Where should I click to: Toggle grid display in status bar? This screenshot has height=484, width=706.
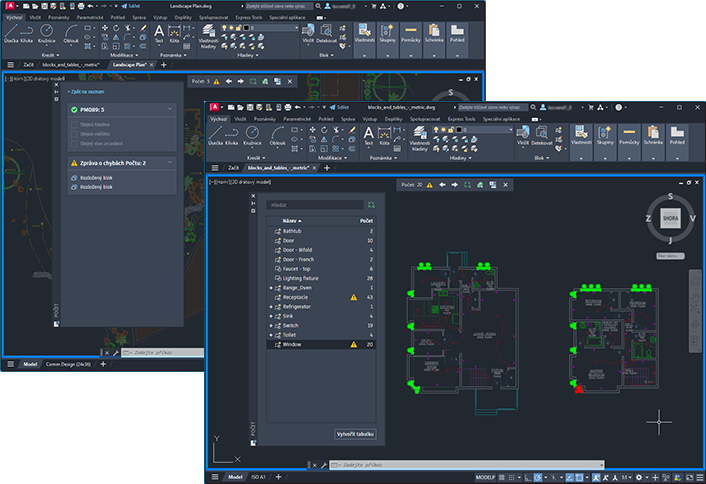(x=501, y=477)
